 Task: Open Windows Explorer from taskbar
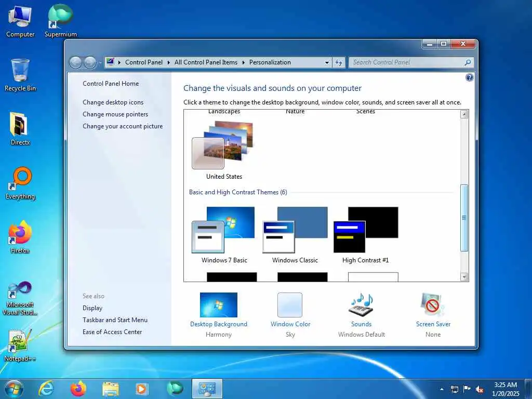point(111,389)
